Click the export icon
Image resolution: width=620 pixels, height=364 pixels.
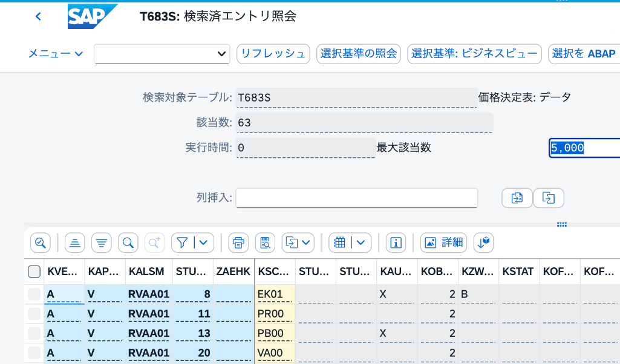point(292,242)
